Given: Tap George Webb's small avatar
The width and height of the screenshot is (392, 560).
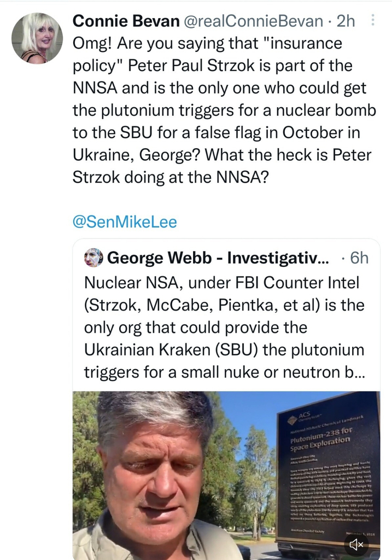Looking at the screenshot, I should 93,258.
